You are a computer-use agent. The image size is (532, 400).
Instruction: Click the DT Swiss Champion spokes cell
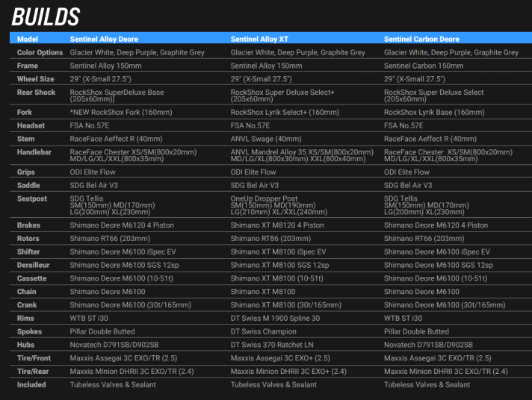(x=264, y=331)
